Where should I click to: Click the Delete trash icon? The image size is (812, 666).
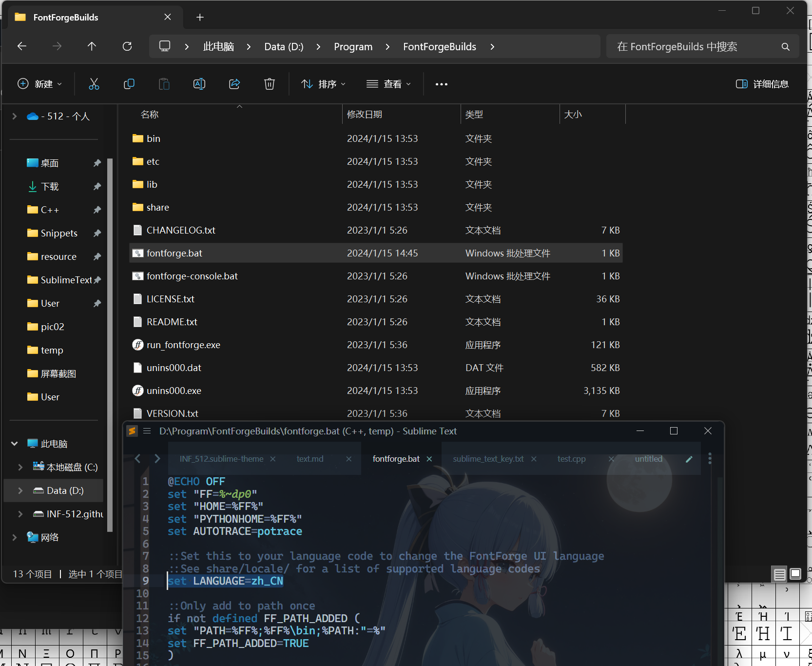[x=270, y=84]
